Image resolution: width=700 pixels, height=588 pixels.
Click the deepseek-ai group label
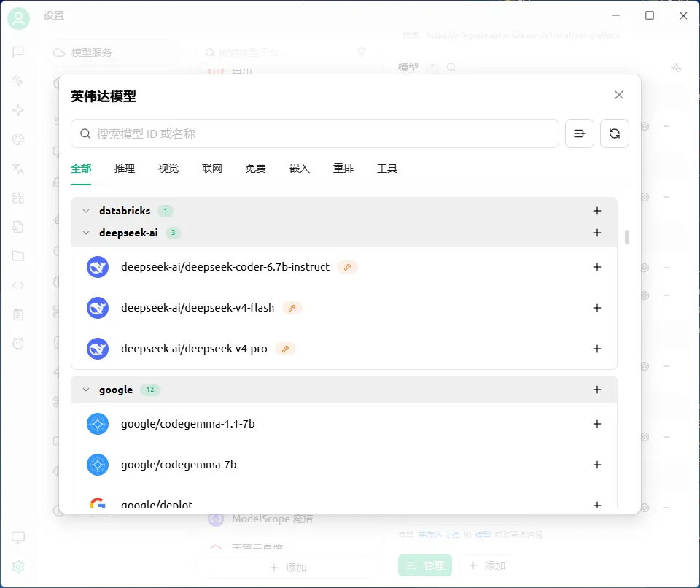[x=128, y=233]
